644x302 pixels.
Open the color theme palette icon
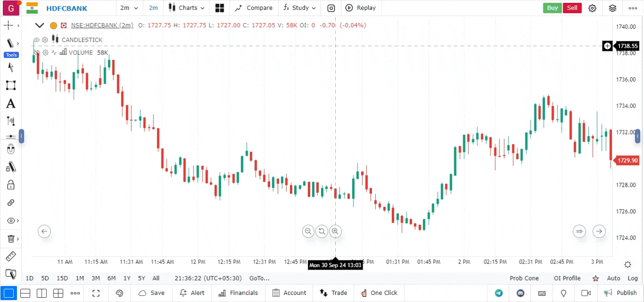coord(119,293)
